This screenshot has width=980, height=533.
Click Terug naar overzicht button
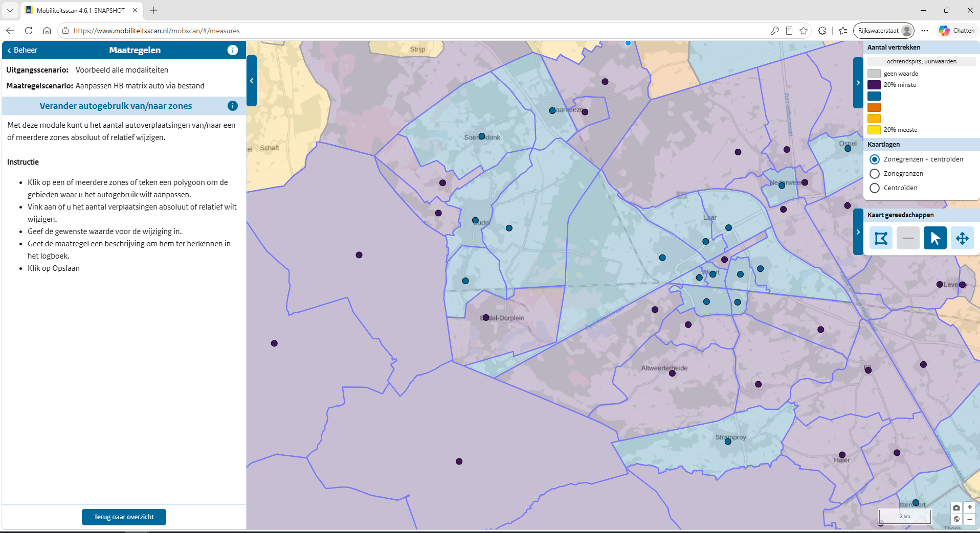tap(124, 517)
